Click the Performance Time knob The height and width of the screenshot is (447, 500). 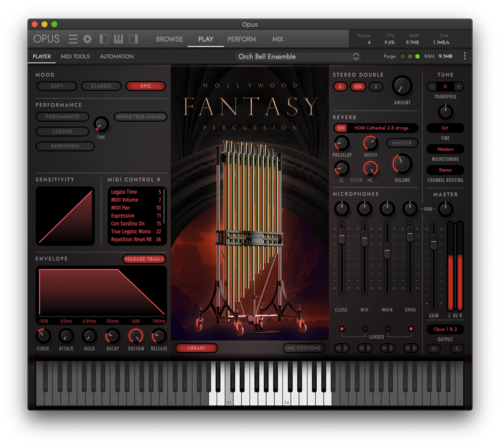coord(101,124)
